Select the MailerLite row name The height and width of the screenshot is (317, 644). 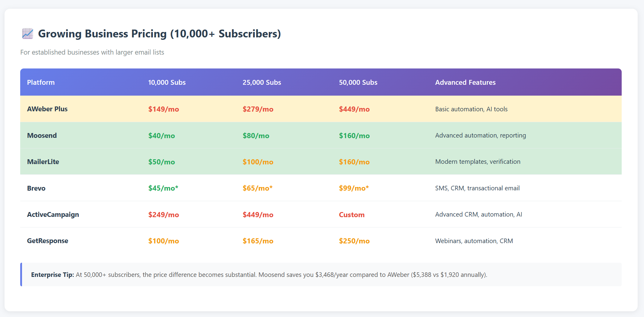(x=43, y=162)
